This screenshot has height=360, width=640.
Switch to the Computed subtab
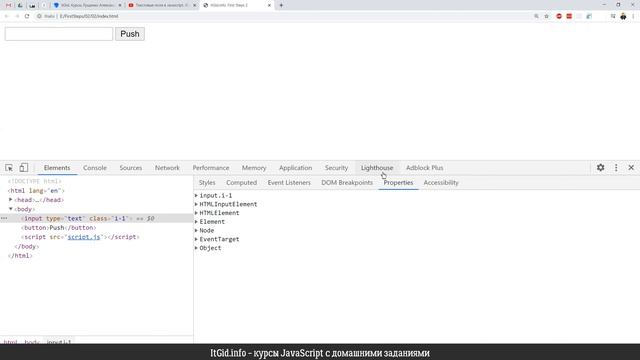coord(241,182)
